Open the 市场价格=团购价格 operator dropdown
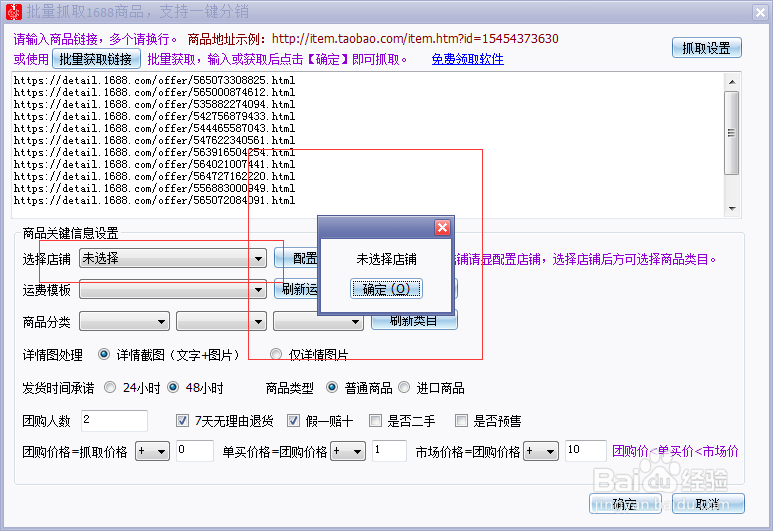Viewport: 773px width, 531px height. coord(541,451)
